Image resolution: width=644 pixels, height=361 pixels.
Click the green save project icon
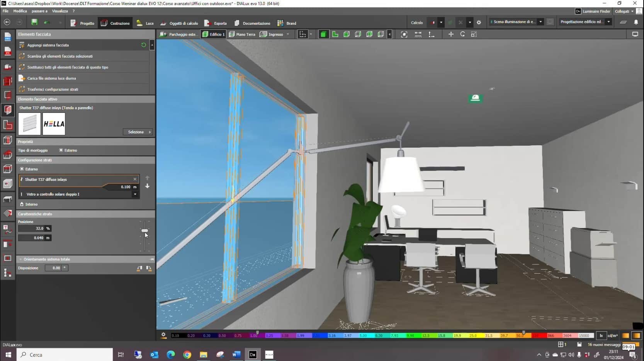tap(34, 22)
